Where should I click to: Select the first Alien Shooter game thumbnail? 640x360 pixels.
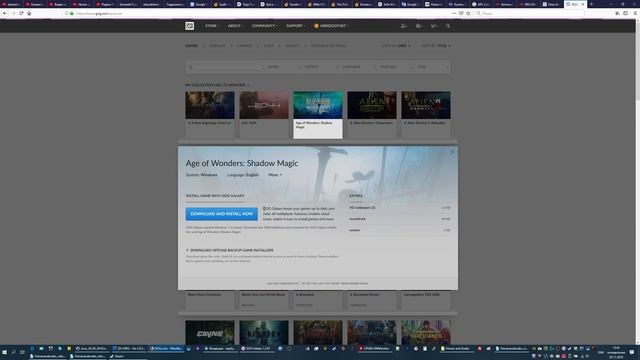coord(372,105)
